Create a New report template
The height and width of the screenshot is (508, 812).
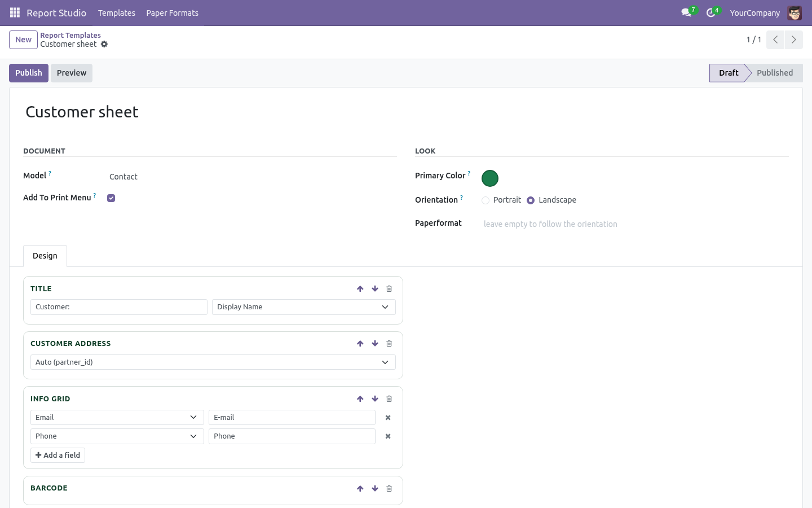coord(23,40)
